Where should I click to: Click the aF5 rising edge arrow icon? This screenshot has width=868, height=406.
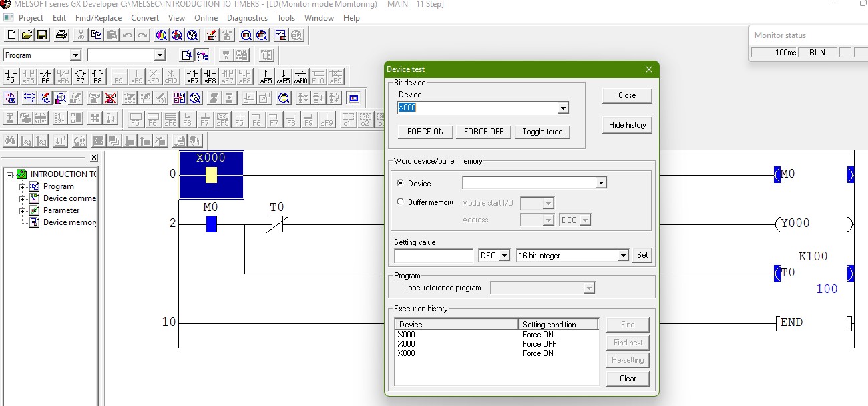click(266, 76)
